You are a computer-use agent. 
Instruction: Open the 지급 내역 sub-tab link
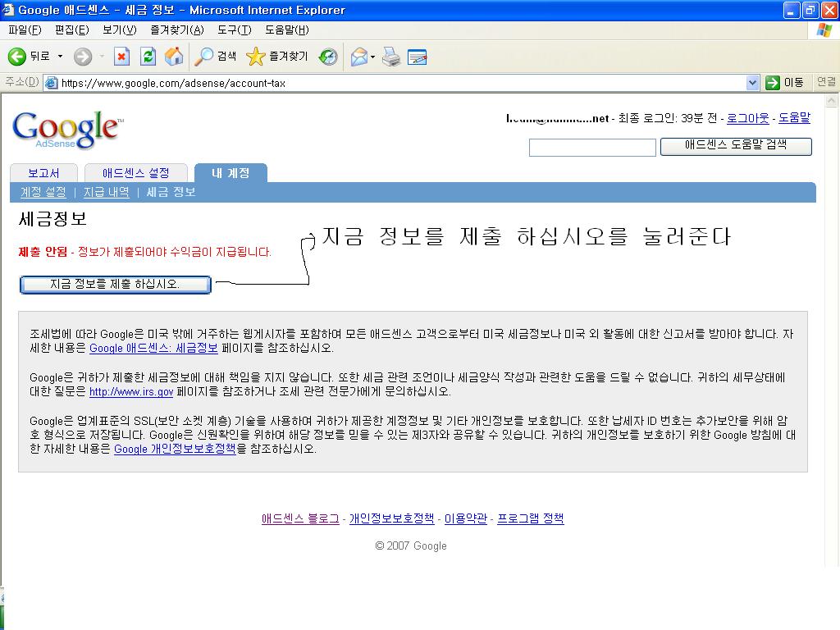(106, 192)
